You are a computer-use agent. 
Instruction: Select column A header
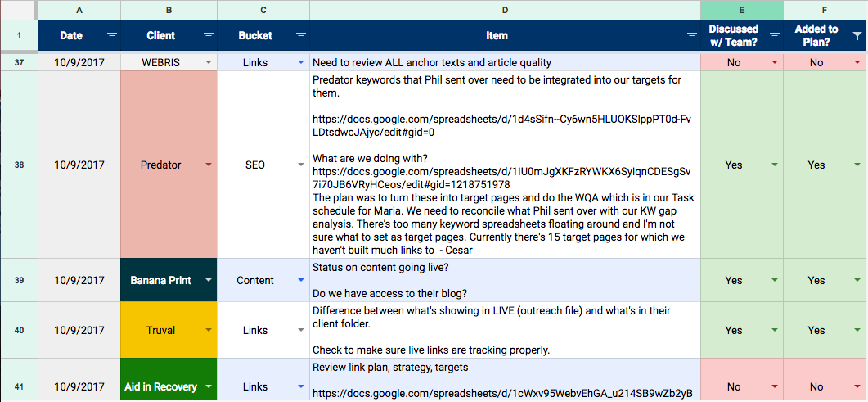[x=79, y=9]
